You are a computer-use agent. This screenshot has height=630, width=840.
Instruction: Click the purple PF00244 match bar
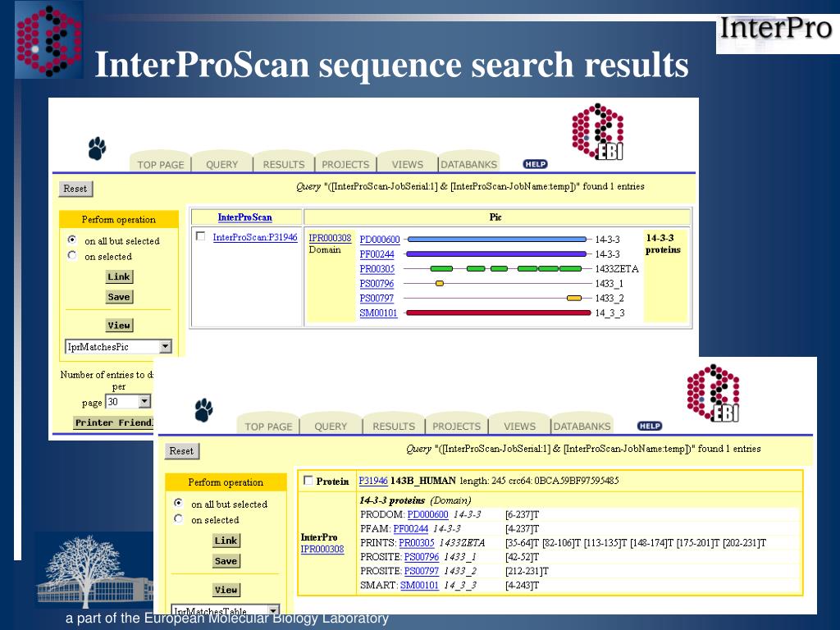tap(496, 254)
